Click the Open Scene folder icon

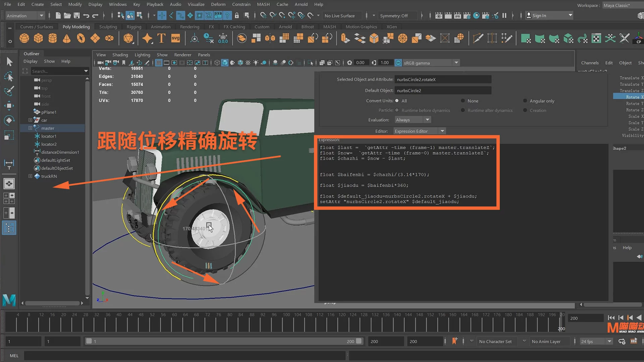pos(67,15)
